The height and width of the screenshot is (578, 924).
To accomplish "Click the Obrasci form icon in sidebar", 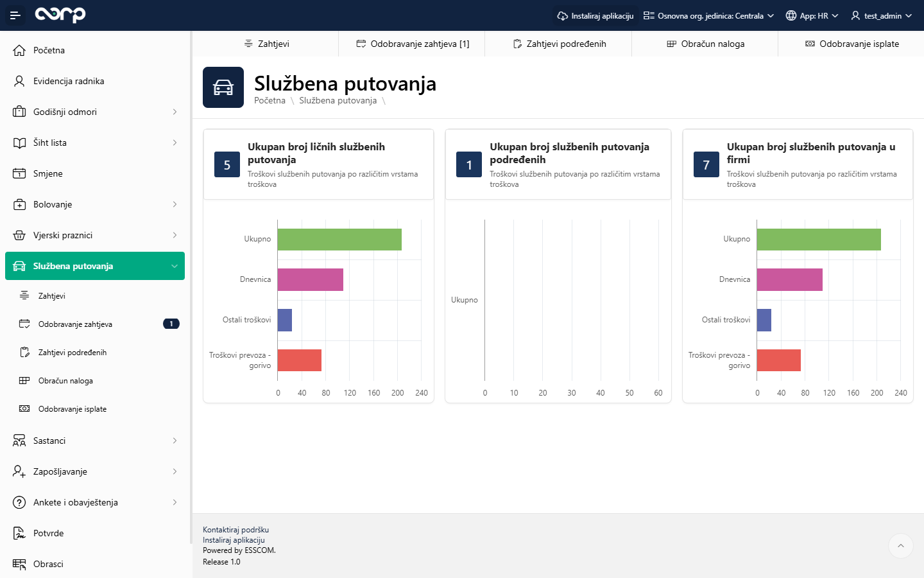I will click(19, 564).
